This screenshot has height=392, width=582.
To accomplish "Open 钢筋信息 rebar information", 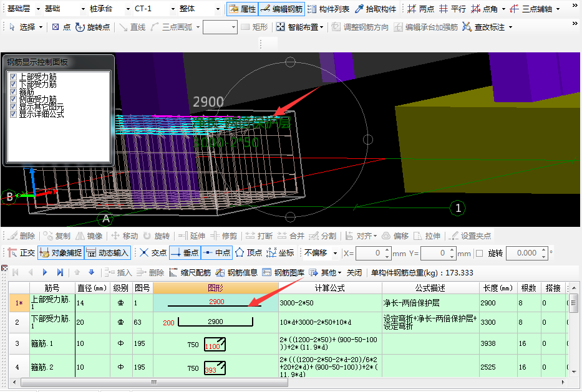I will 237,272.
